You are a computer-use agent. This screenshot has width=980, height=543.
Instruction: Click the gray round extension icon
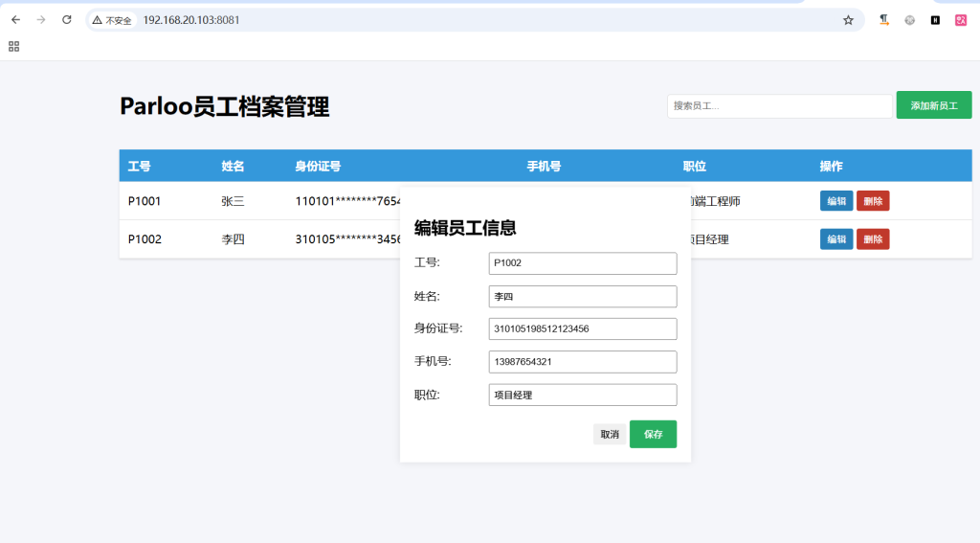point(910,20)
